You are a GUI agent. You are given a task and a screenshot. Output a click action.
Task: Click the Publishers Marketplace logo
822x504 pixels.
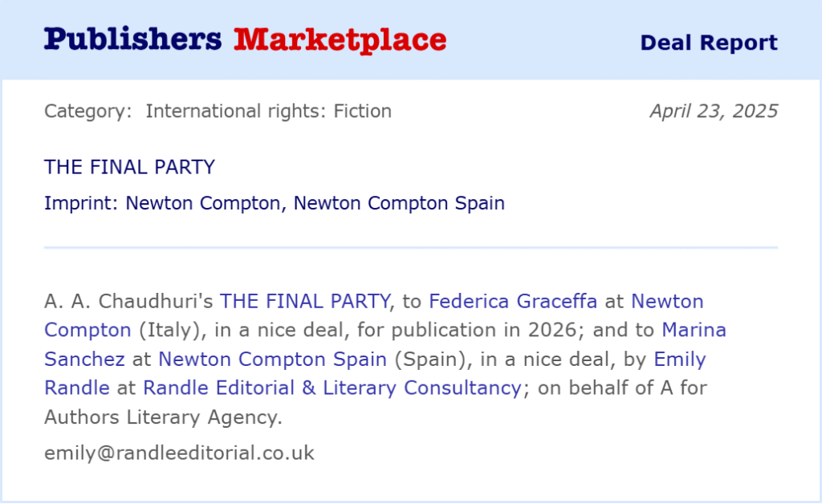click(x=245, y=40)
